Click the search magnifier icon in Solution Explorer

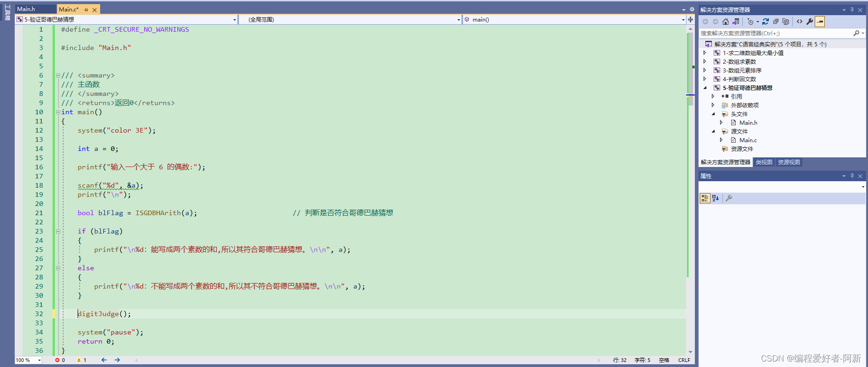[857, 33]
